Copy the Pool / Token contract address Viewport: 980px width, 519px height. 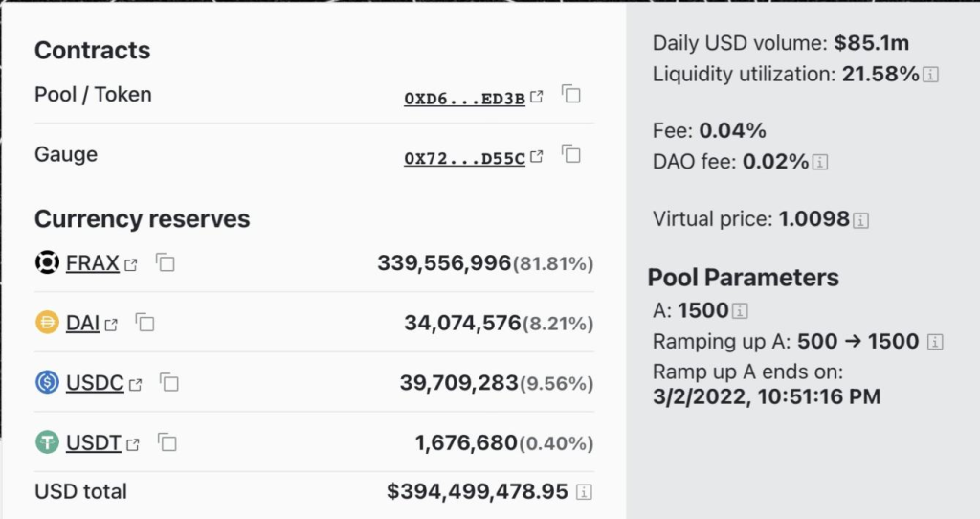(x=571, y=95)
